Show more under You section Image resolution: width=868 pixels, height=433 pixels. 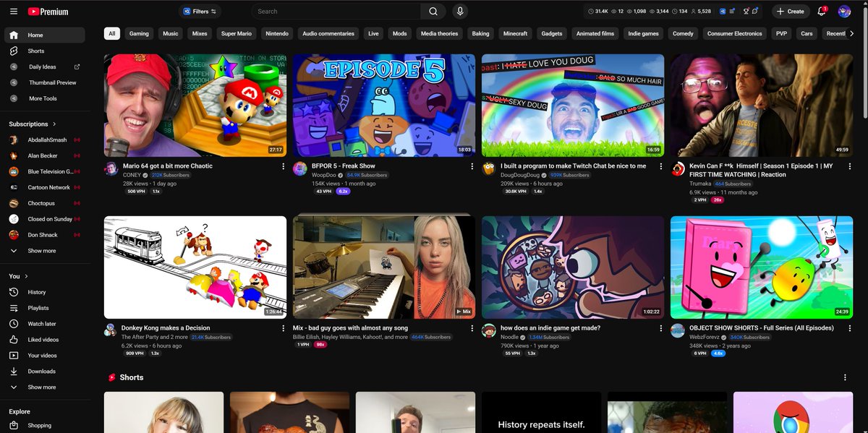click(x=44, y=387)
